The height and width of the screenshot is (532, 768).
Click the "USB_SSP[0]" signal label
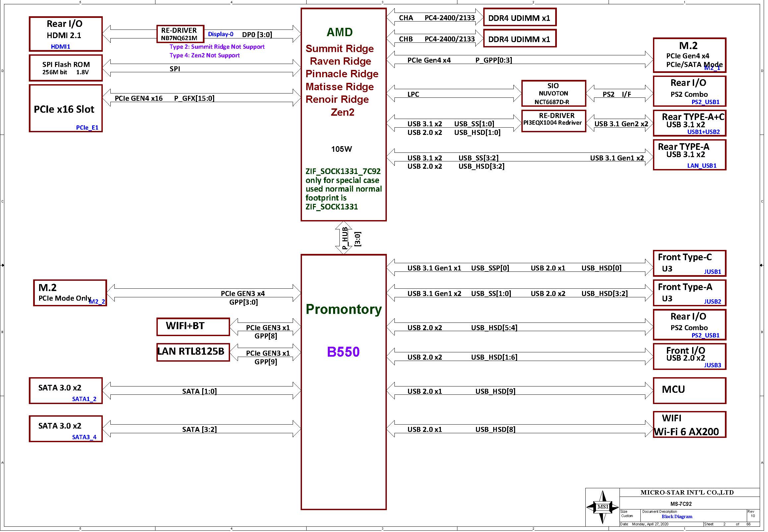click(x=490, y=268)
